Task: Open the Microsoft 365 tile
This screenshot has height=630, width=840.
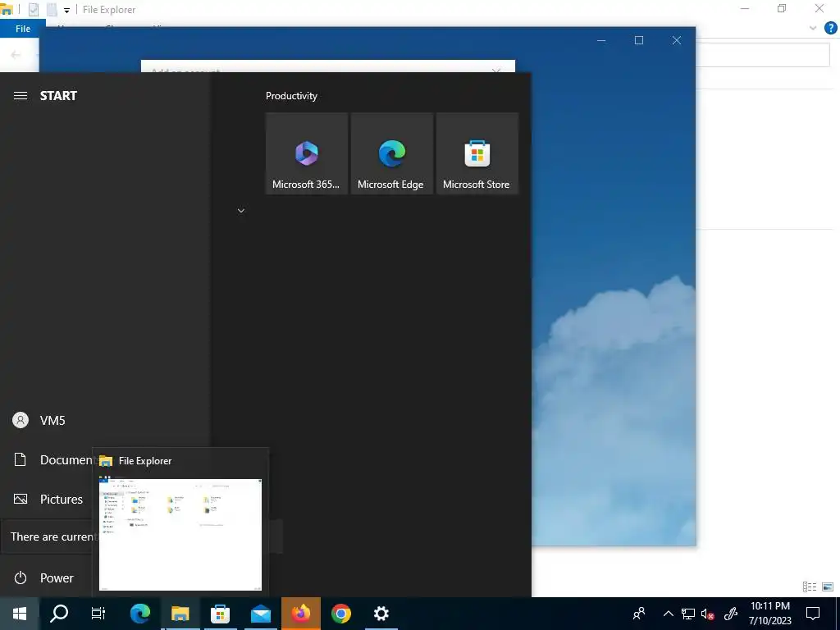Action: tap(307, 153)
